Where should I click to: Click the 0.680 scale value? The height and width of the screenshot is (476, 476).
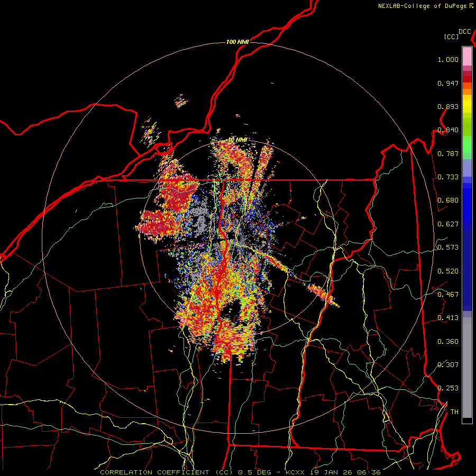pos(448,200)
